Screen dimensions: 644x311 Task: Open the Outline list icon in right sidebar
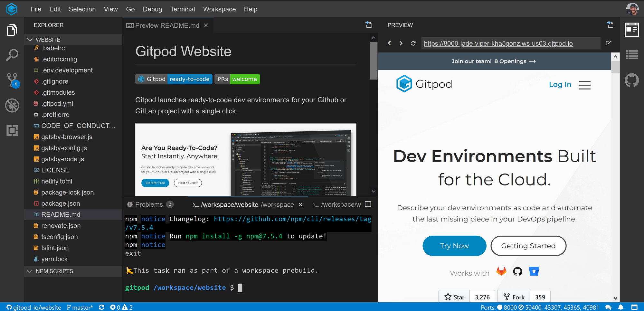[632, 55]
